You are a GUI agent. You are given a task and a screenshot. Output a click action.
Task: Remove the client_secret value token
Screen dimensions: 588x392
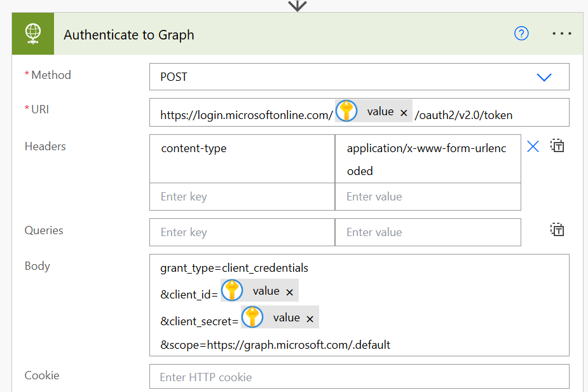pos(310,319)
